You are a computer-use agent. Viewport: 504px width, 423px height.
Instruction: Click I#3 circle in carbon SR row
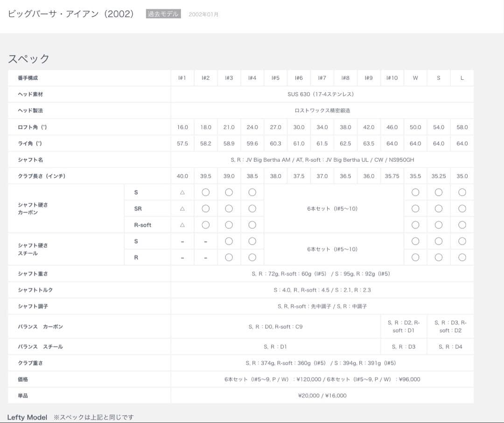tap(229, 209)
